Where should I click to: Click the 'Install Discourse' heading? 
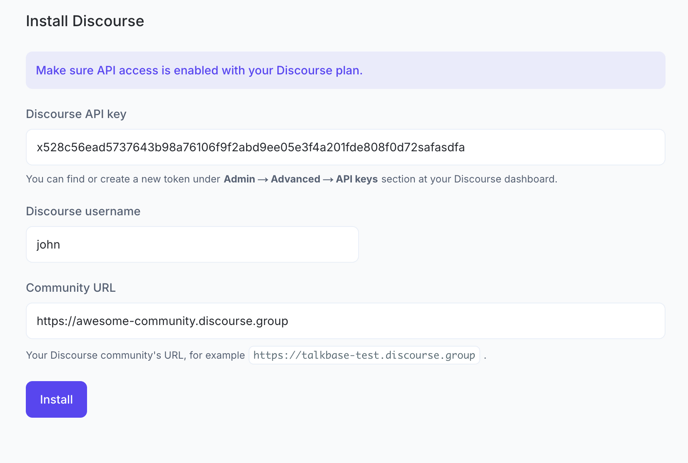85,21
